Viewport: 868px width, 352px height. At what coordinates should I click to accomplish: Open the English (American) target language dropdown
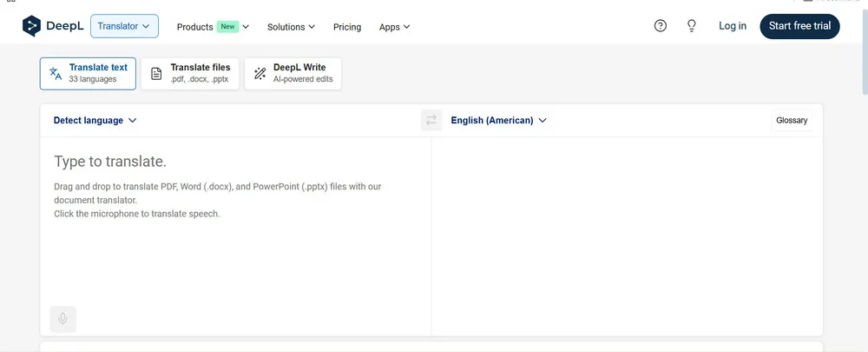[498, 121]
